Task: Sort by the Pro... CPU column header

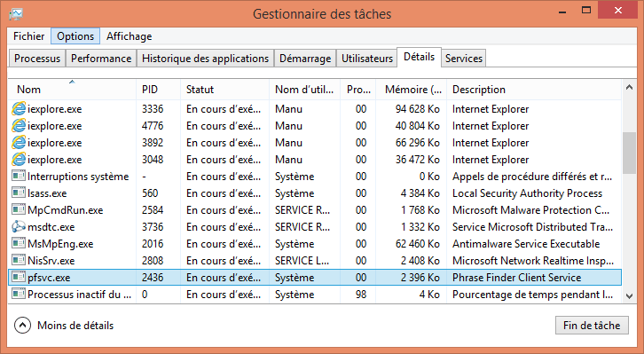Action: point(358,90)
